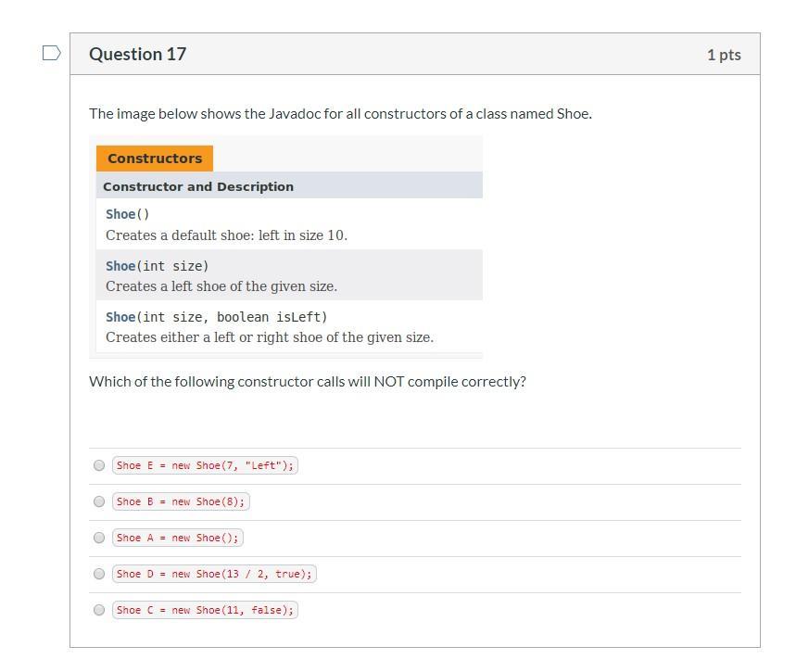Flag Question 17 with the bookmark icon
The width and height of the screenshot is (796, 672).
52,54
